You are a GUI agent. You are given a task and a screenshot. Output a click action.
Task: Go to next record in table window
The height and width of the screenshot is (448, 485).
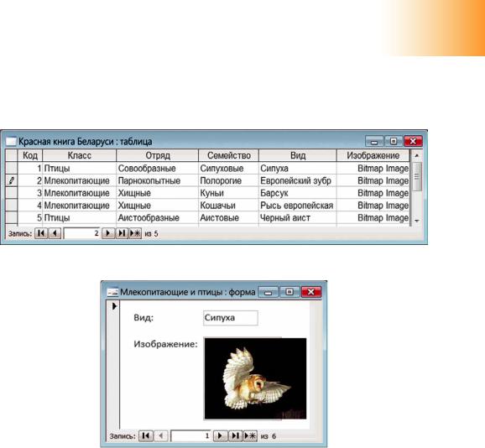108,233
